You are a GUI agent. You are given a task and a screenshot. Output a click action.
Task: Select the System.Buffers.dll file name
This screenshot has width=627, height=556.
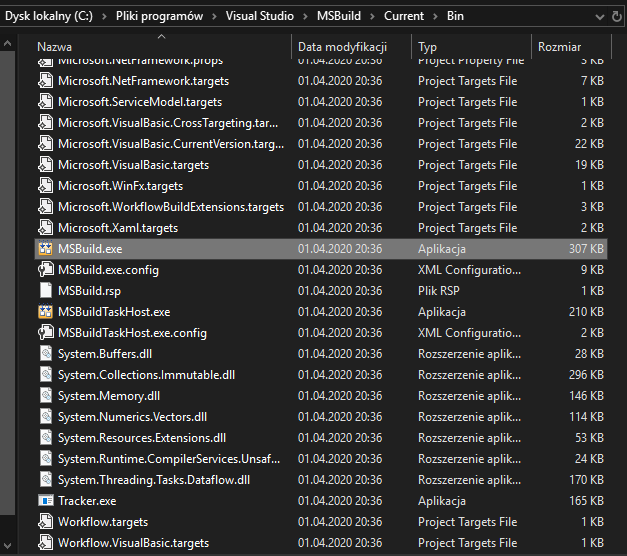coord(105,354)
